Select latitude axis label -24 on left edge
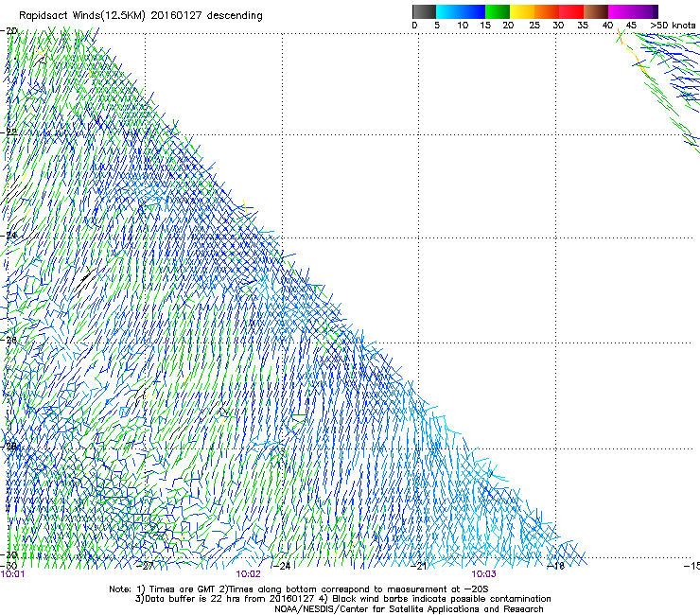 point(9,235)
